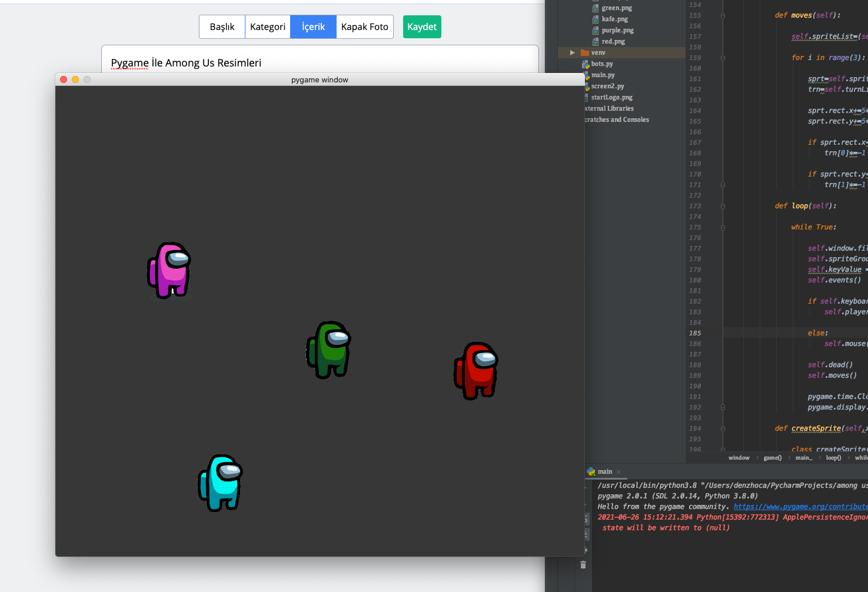The height and width of the screenshot is (592, 868).
Task: Collapse the moves method fold marker at line 155
Action: pos(723,15)
